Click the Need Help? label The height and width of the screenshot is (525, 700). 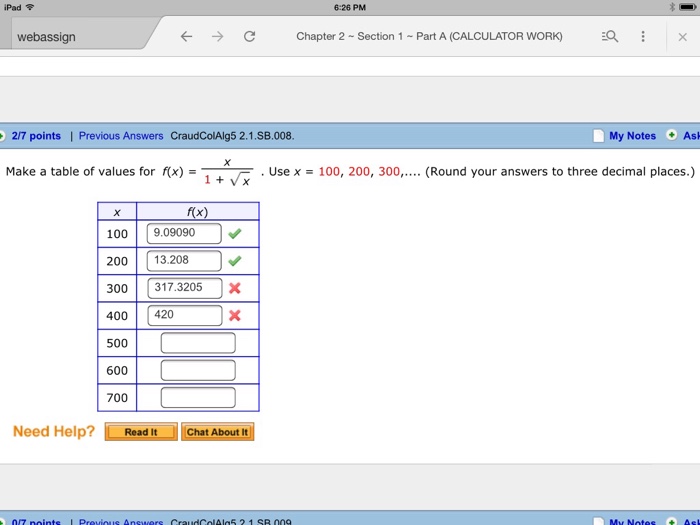point(54,431)
